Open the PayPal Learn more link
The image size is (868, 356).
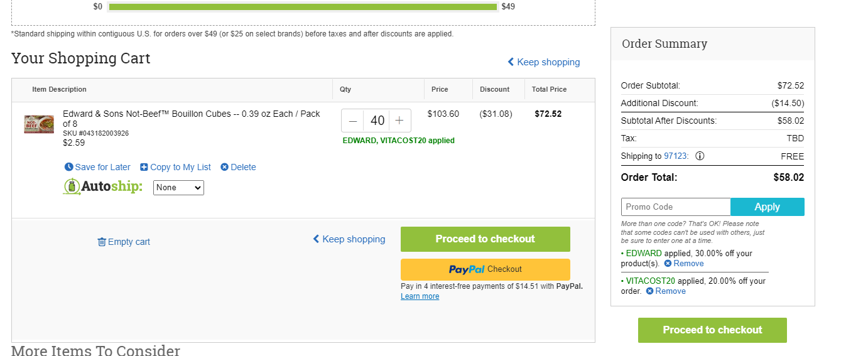click(420, 296)
